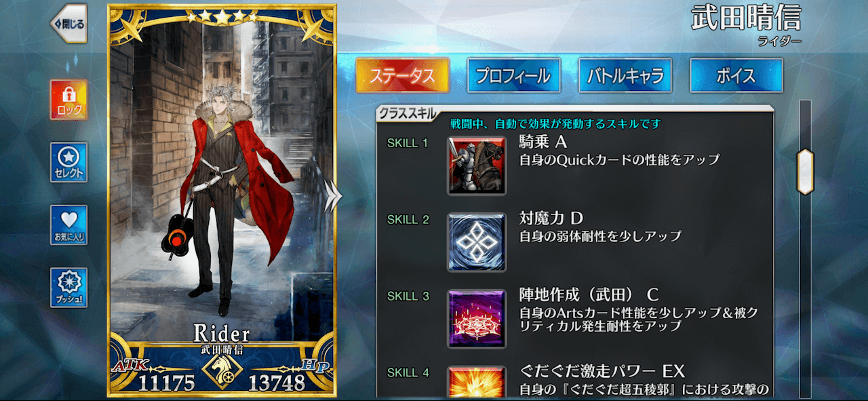Tap the 陣地作成 magic circle skill icon
The width and height of the screenshot is (868, 401).
tap(477, 319)
